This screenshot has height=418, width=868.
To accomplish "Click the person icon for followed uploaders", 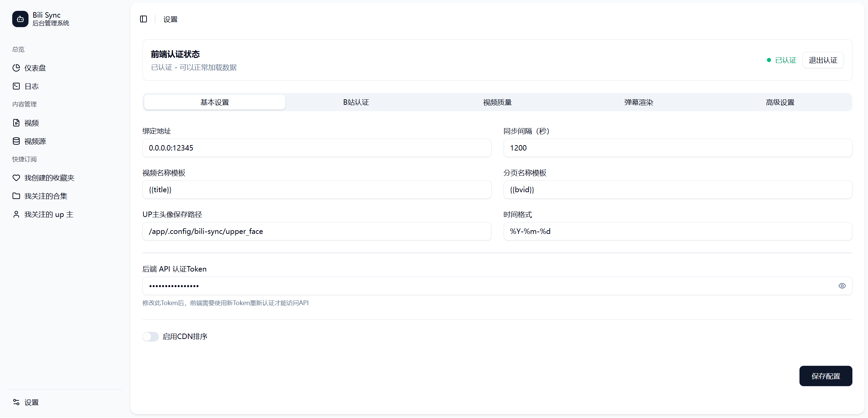I will (16, 214).
